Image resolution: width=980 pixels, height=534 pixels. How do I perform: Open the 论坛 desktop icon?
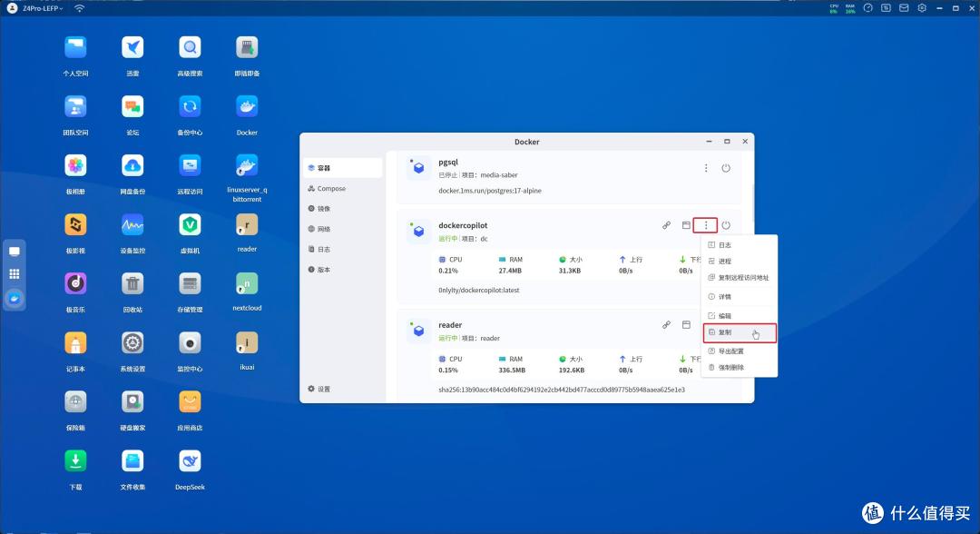point(132,107)
